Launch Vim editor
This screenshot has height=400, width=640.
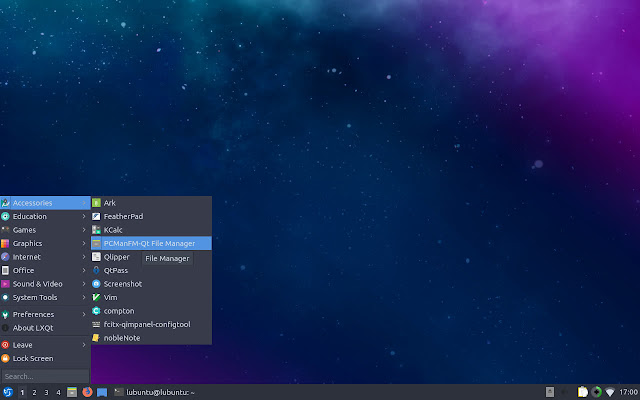(x=151, y=297)
